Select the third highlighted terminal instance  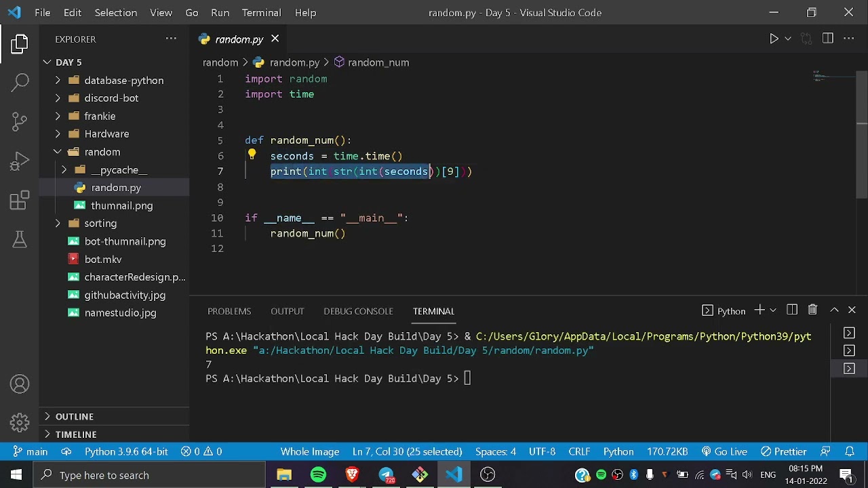(x=849, y=368)
